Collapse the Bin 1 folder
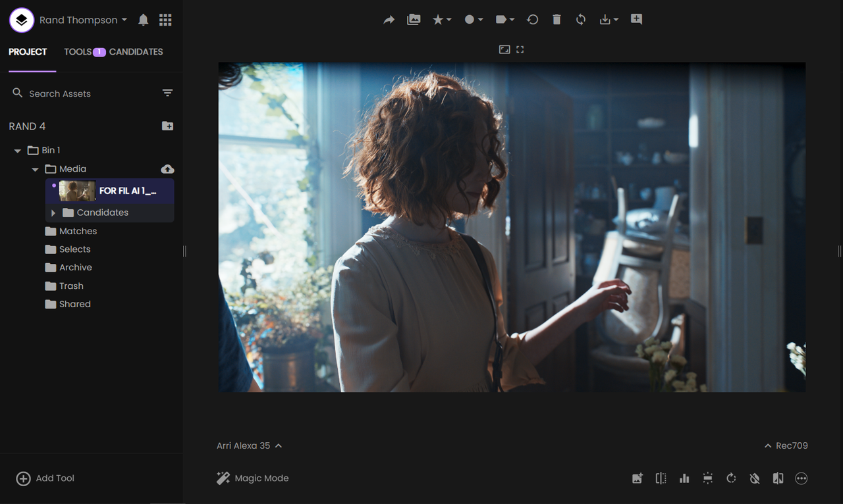 [17, 151]
